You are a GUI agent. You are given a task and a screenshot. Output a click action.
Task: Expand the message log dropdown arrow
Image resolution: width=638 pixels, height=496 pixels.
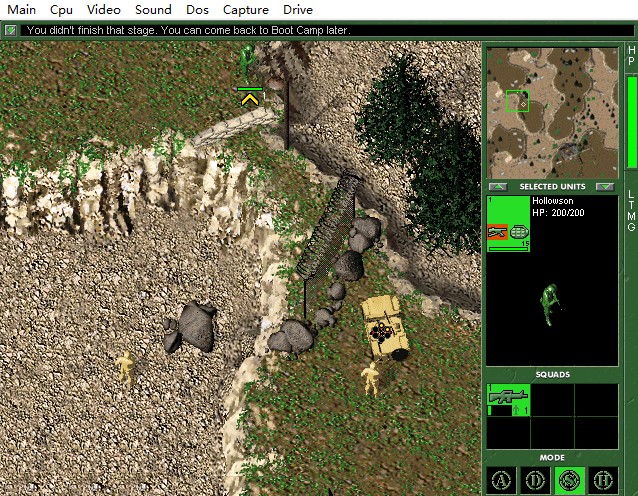pyautogui.click(x=11, y=30)
